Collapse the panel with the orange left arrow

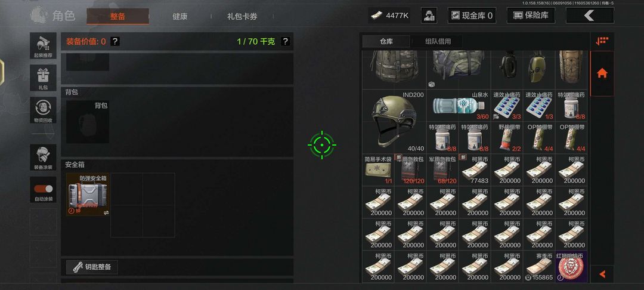point(602,274)
